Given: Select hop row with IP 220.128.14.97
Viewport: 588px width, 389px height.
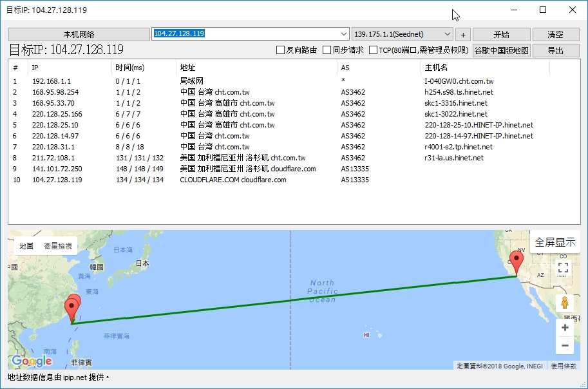Looking at the screenshot, I should 294,136.
